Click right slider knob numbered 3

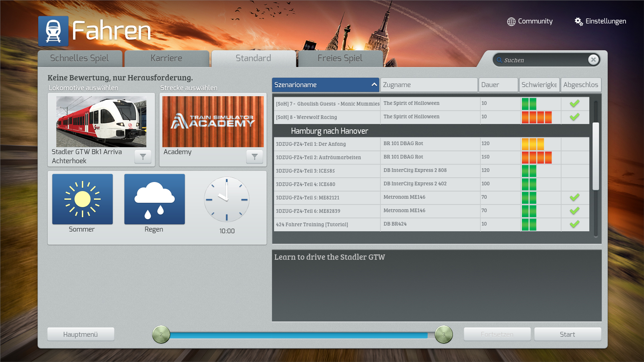[443, 334]
